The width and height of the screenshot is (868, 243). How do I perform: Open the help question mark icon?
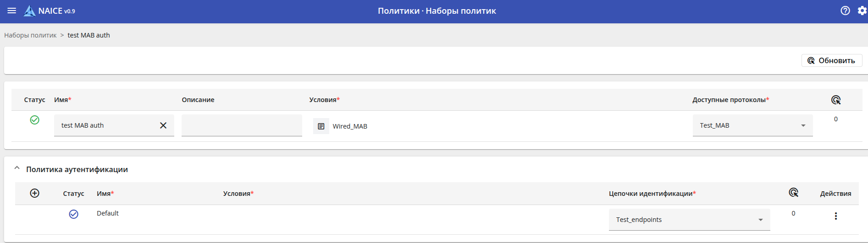tap(845, 11)
